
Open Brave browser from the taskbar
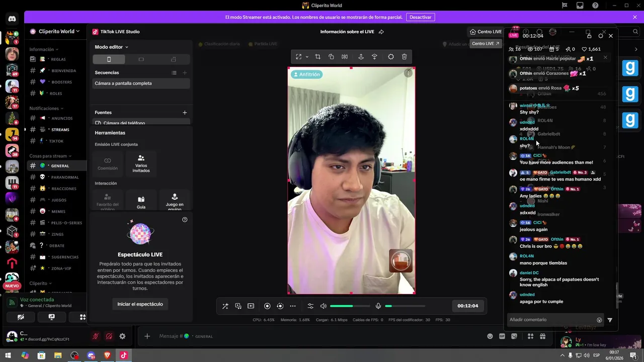point(107,355)
